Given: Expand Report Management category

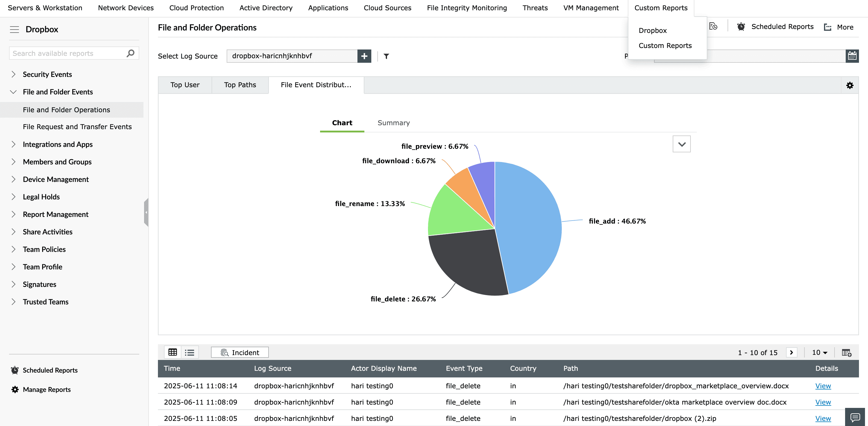Looking at the screenshot, I should (14, 215).
